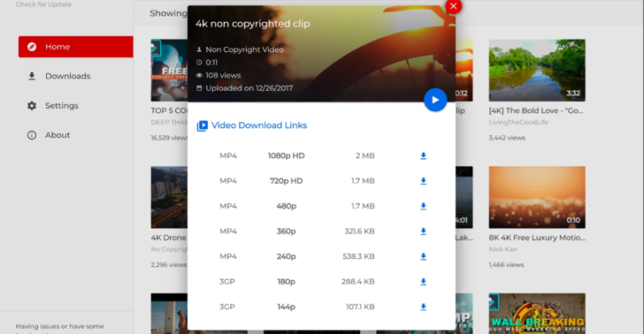Image resolution: width=644 pixels, height=334 pixels.
Task: Download the MP4 240p file
Action: point(423,256)
